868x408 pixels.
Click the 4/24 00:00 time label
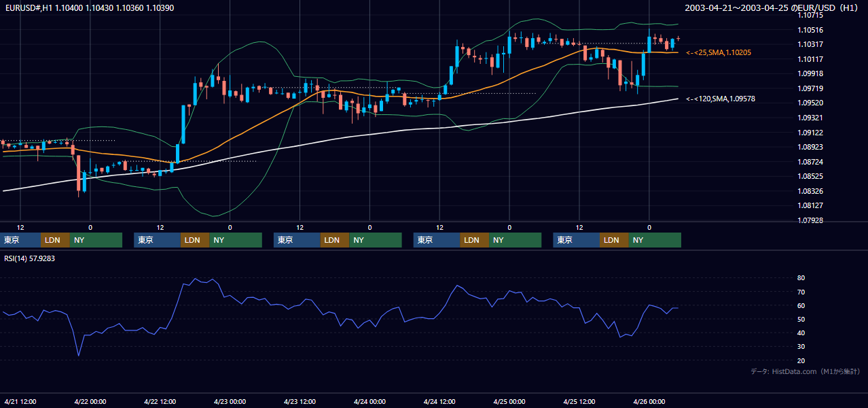pos(369,401)
